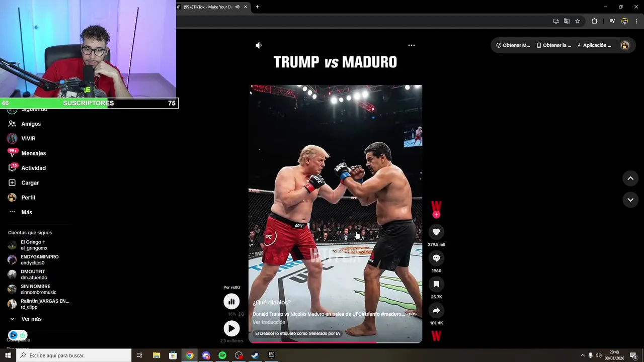Go to Perfil in the sidebar
The image size is (644, 362).
28,198
